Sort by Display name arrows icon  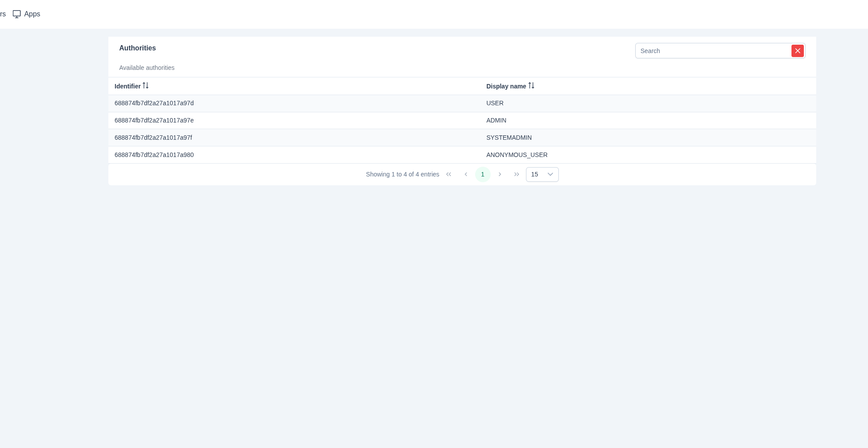click(x=531, y=86)
